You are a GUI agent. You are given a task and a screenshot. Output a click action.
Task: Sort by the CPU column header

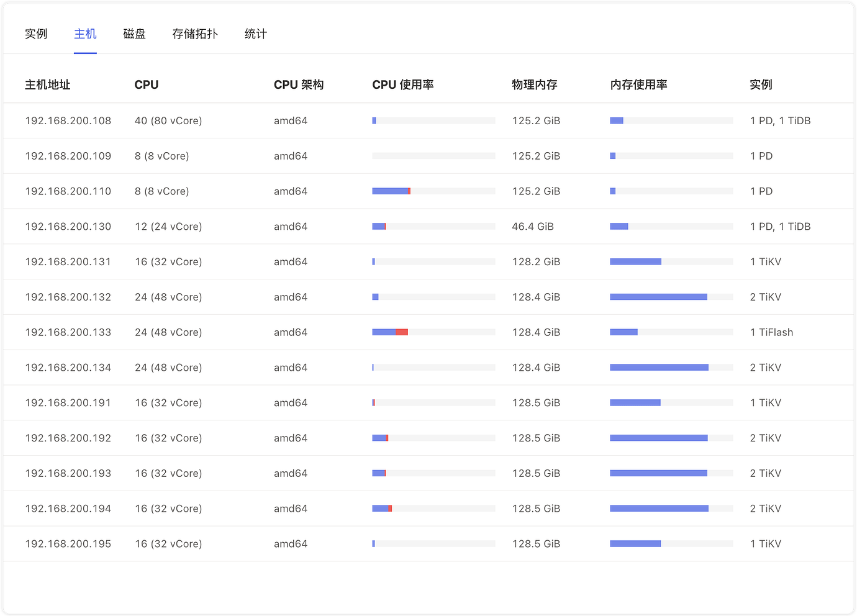pyautogui.click(x=147, y=84)
